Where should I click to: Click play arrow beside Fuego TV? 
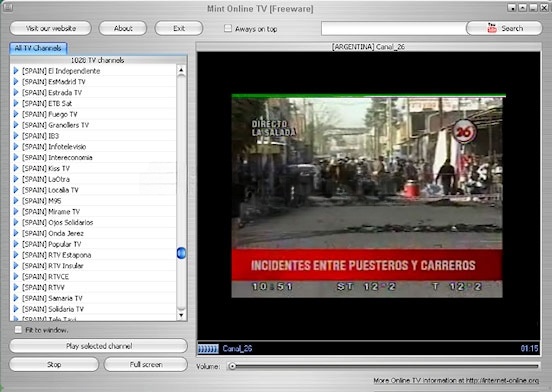tap(16, 114)
